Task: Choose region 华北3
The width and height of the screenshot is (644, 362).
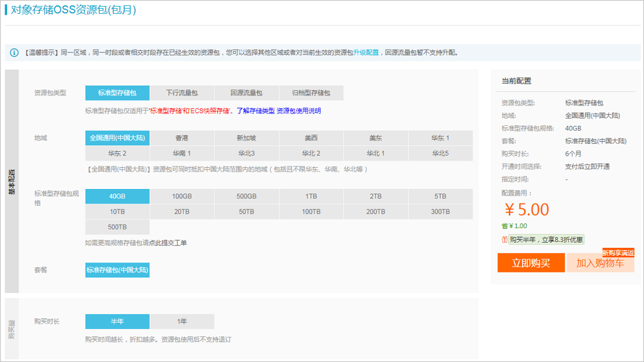Action: tap(246, 153)
